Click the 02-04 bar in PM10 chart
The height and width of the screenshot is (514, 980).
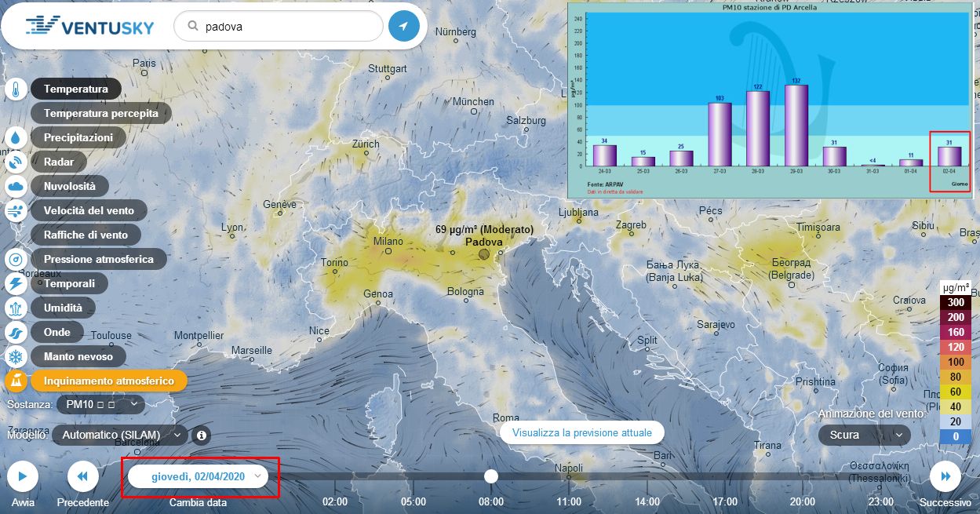point(949,156)
